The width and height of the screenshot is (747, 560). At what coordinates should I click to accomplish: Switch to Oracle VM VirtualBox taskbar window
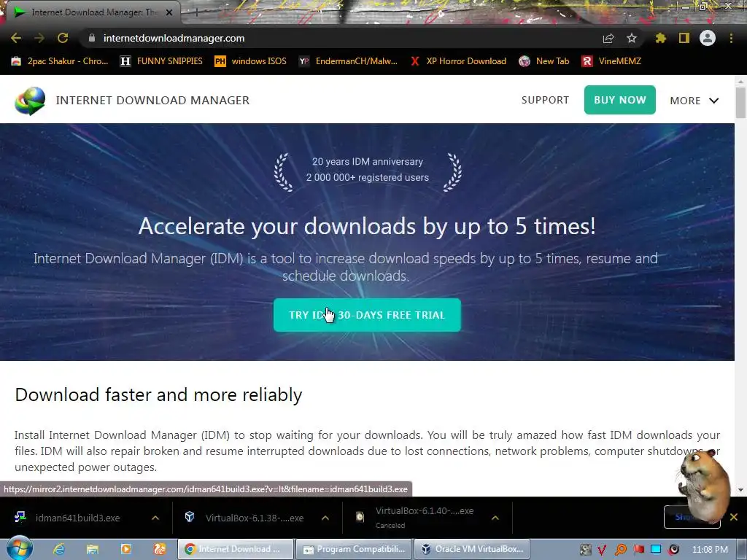click(x=472, y=549)
